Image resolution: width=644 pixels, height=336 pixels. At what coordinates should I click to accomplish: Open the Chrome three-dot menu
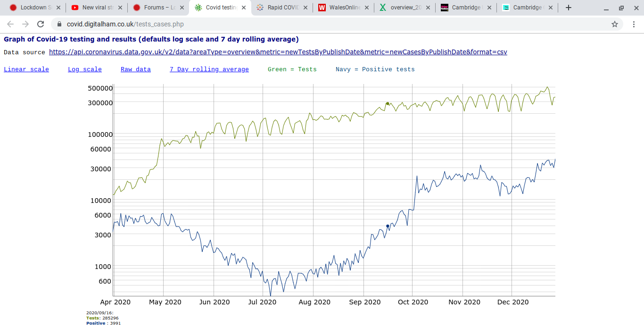633,24
